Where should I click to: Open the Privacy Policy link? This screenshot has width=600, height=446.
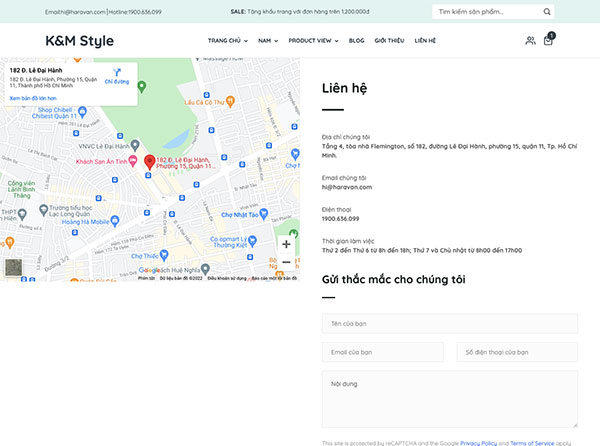[478, 443]
